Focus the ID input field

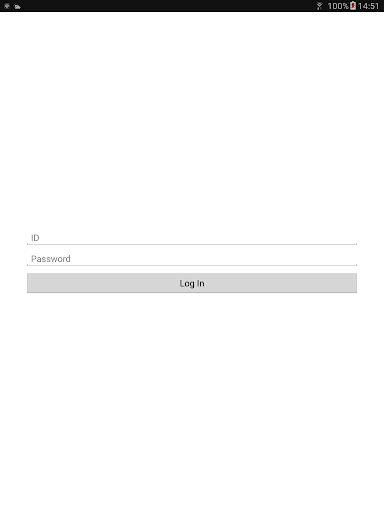(192, 238)
